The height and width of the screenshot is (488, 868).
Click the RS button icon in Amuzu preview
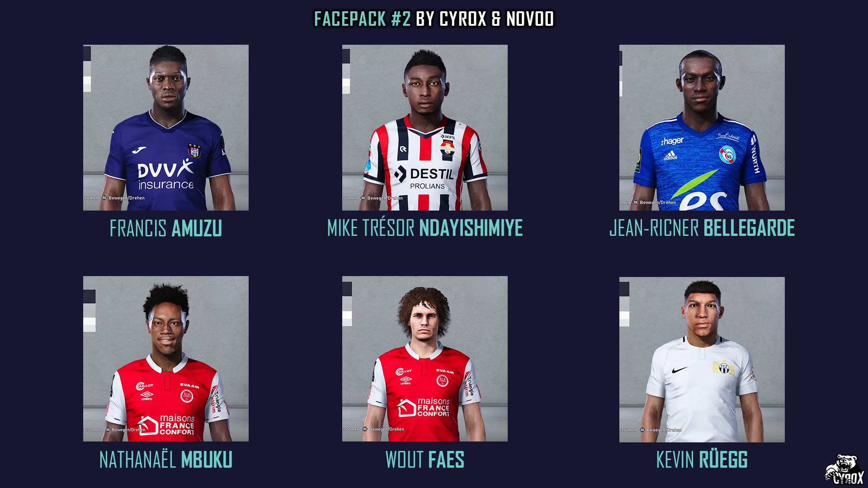104,198
